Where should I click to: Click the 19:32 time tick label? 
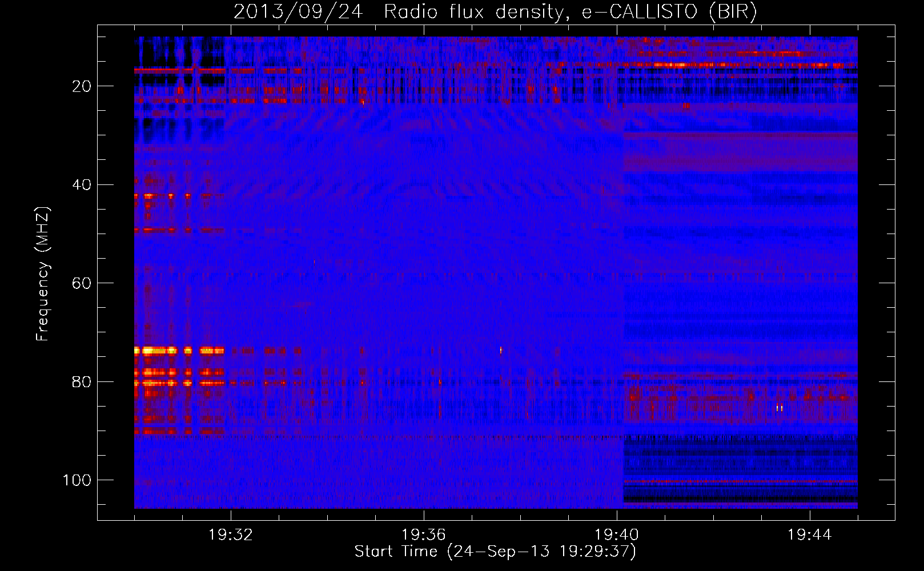coord(231,535)
